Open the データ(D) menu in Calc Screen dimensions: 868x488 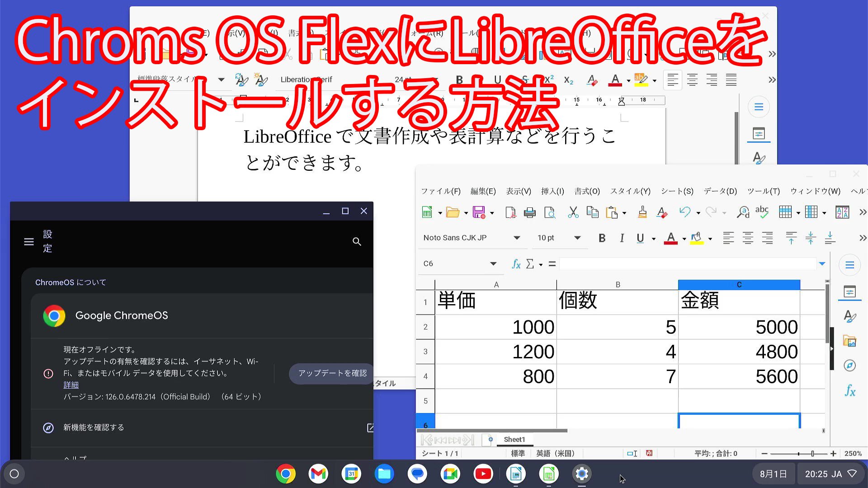pos(720,191)
